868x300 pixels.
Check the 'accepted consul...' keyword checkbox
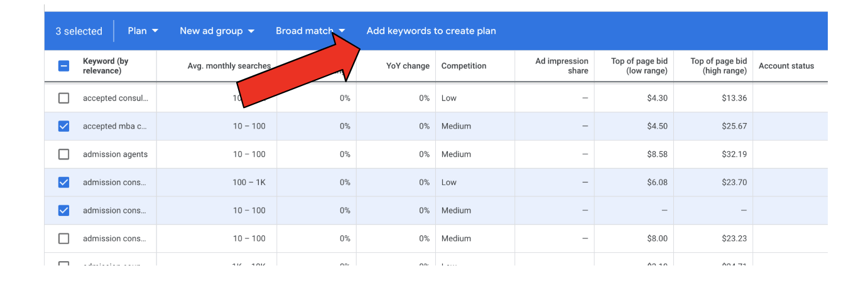(63, 98)
